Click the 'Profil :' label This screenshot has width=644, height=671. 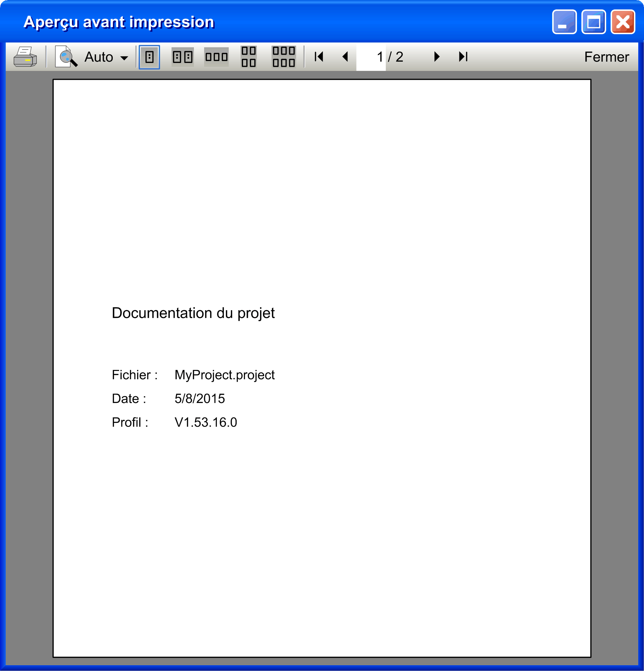point(130,422)
